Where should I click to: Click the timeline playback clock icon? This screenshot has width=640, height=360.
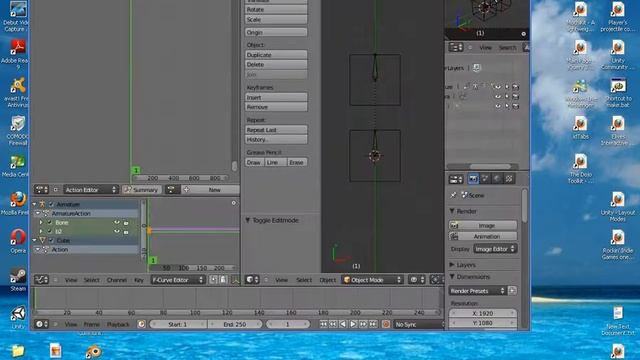coord(141,324)
